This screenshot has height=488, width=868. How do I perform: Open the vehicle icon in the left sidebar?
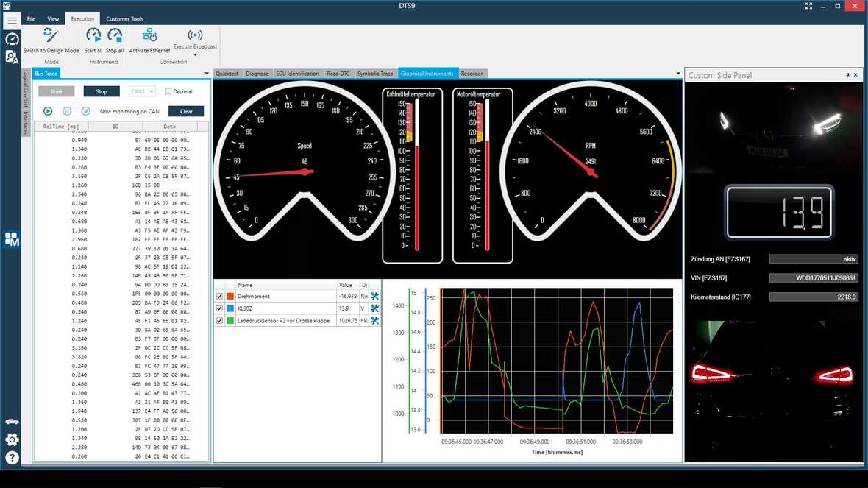12,421
